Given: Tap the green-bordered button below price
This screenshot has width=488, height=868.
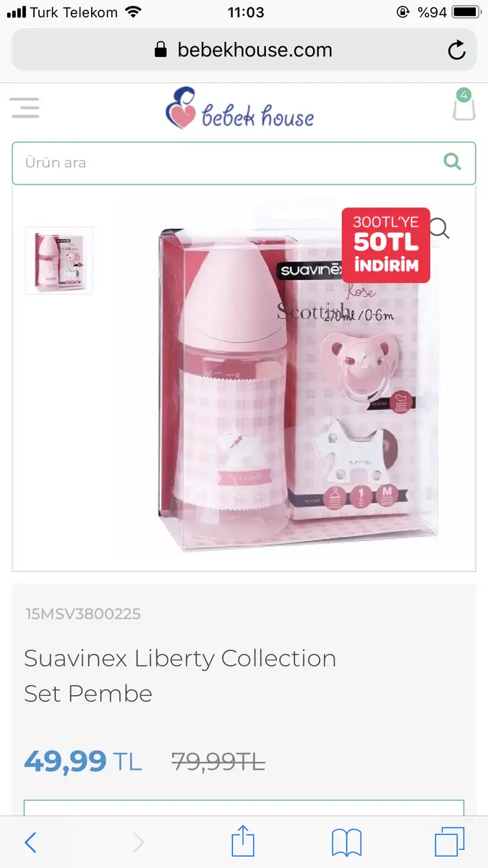Looking at the screenshot, I should [x=244, y=808].
